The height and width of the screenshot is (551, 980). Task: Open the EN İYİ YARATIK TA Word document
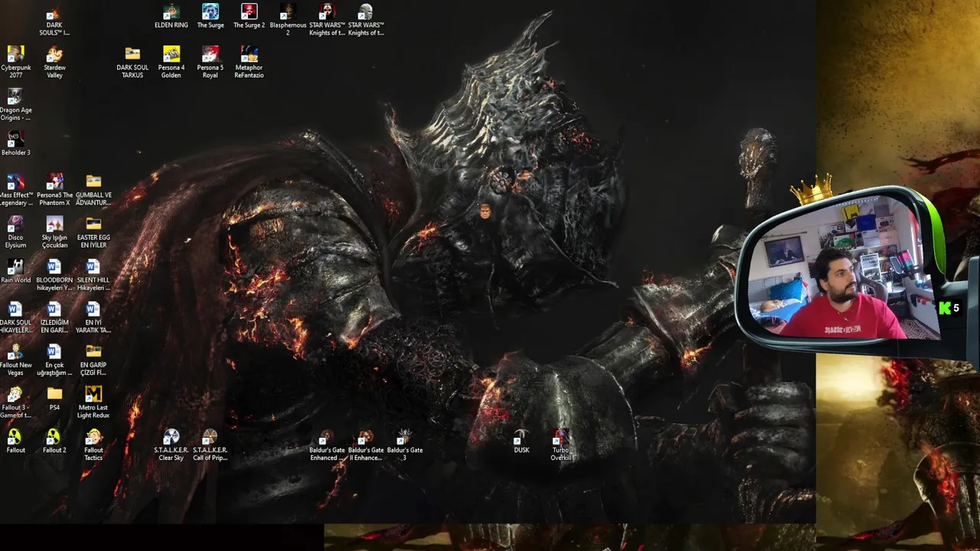(x=93, y=318)
